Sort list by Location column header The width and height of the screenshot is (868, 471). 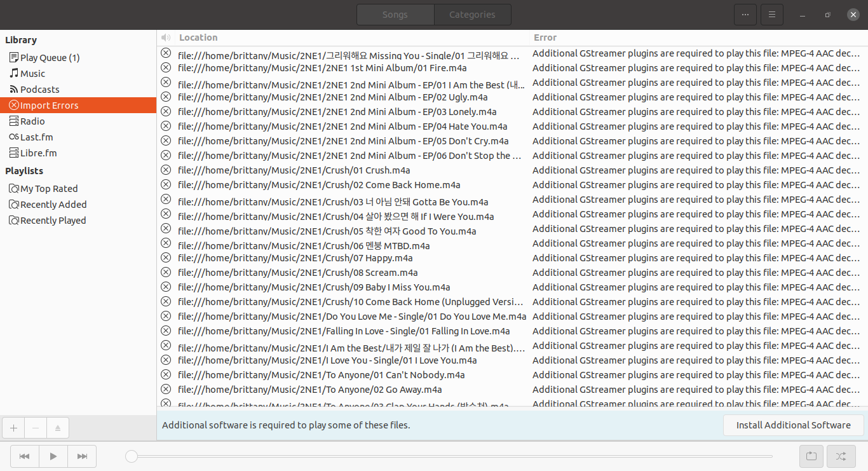198,38
